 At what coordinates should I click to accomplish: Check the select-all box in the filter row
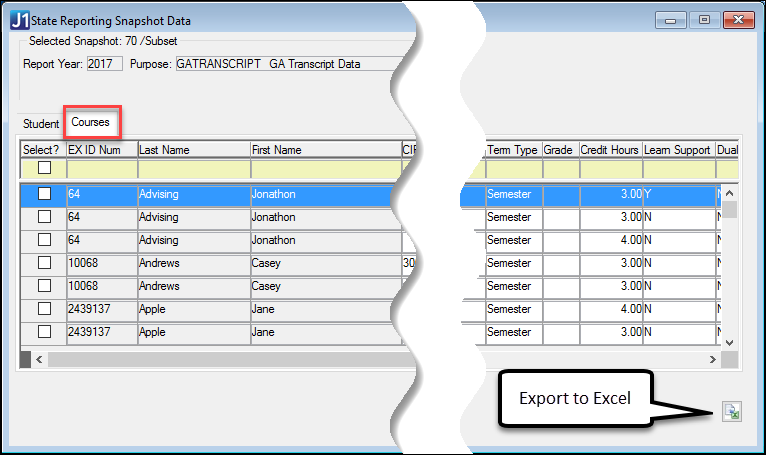(44, 168)
